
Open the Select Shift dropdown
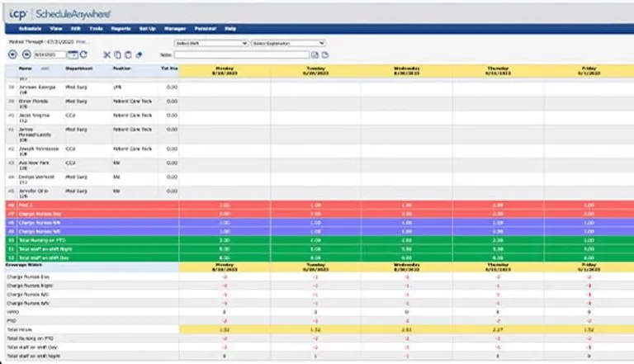click(211, 43)
